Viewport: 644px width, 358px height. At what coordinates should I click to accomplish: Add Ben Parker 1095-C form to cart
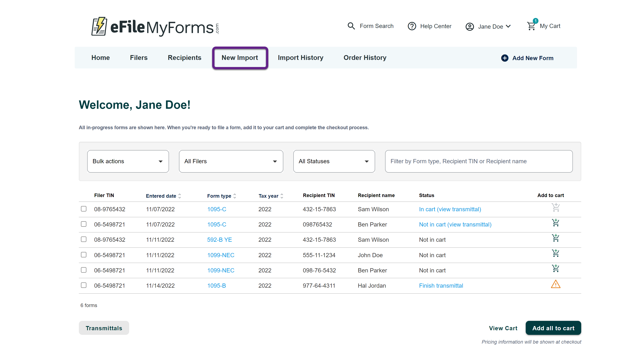tap(555, 223)
